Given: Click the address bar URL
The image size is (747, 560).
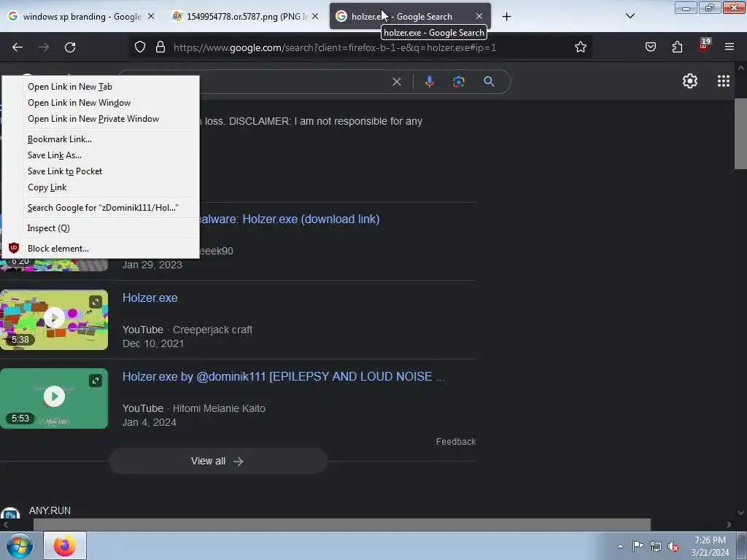Looking at the screenshot, I should point(335,47).
